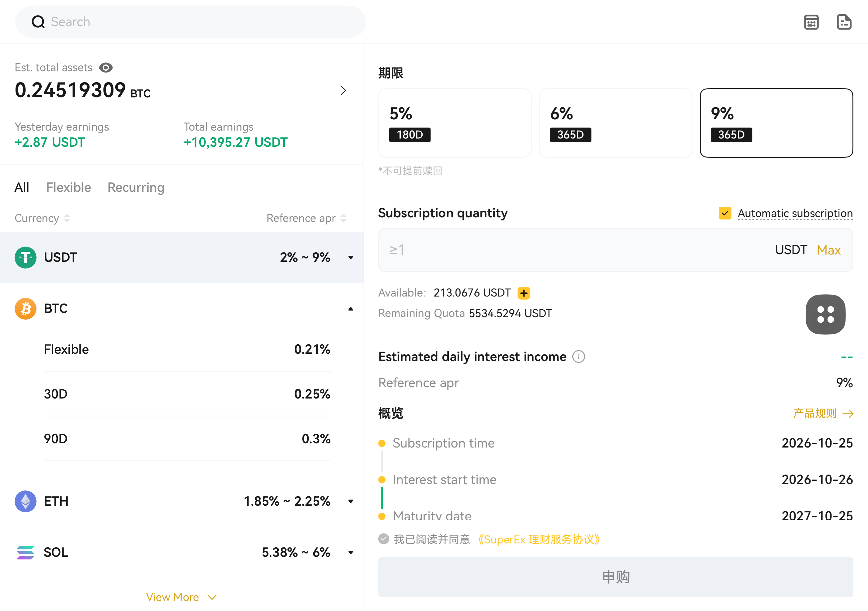Click the search magnifier icon
868x611 pixels.
(x=38, y=22)
